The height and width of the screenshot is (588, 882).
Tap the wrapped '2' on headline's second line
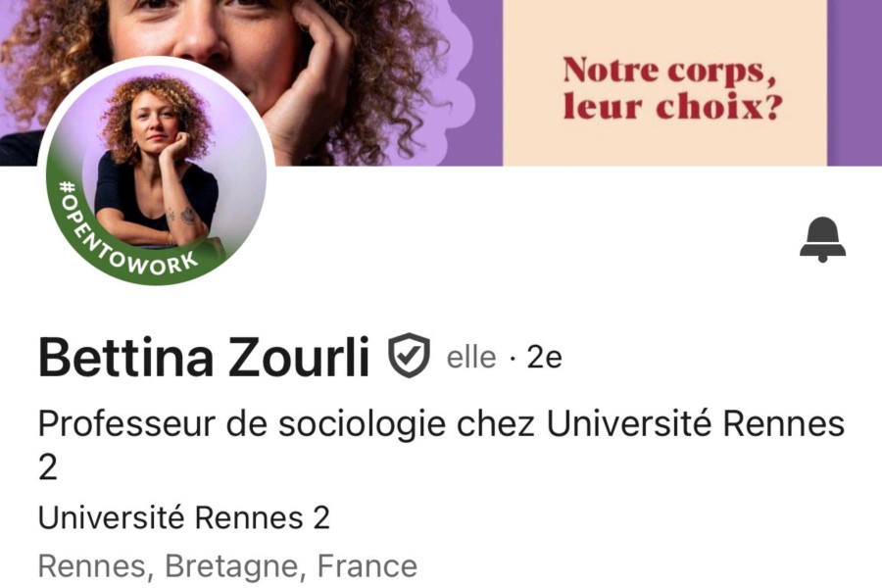click(48, 468)
